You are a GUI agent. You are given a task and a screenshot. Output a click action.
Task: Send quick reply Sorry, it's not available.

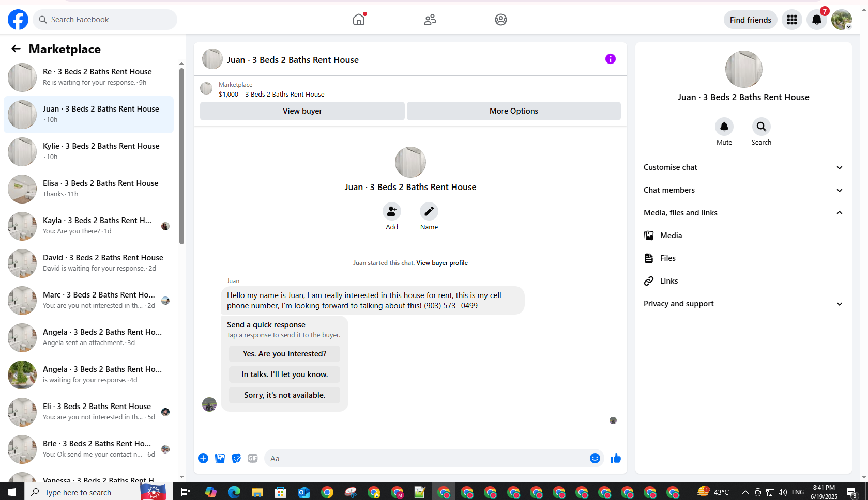click(x=284, y=395)
